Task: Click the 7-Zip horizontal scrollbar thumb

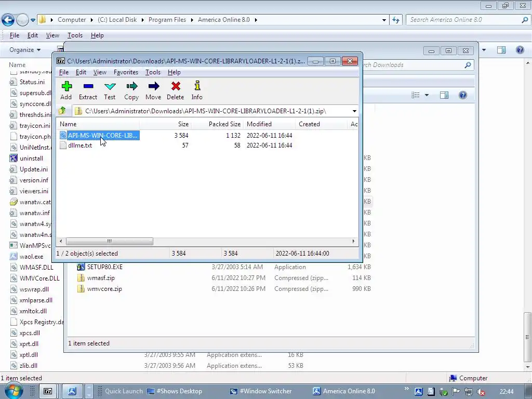Action: pos(109,241)
